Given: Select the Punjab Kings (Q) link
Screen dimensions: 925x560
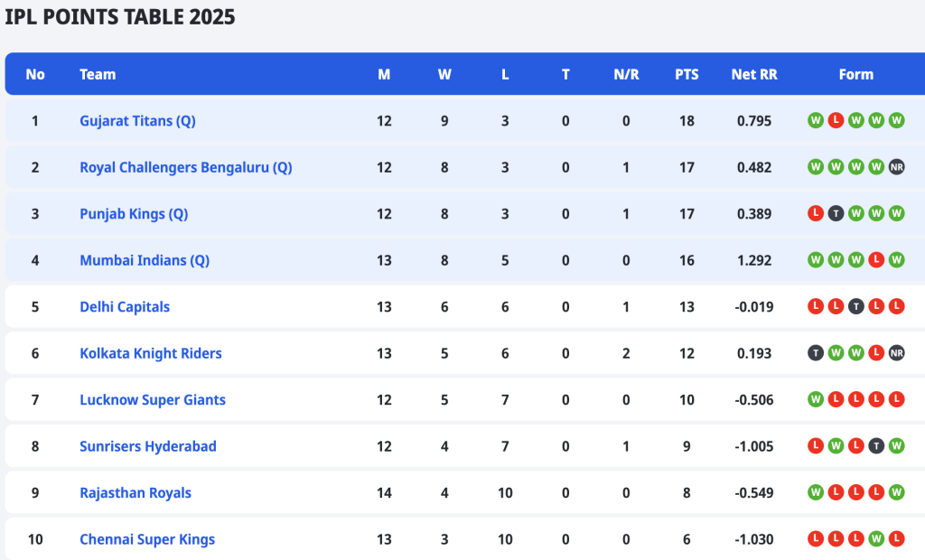Looking at the screenshot, I should point(134,214).
